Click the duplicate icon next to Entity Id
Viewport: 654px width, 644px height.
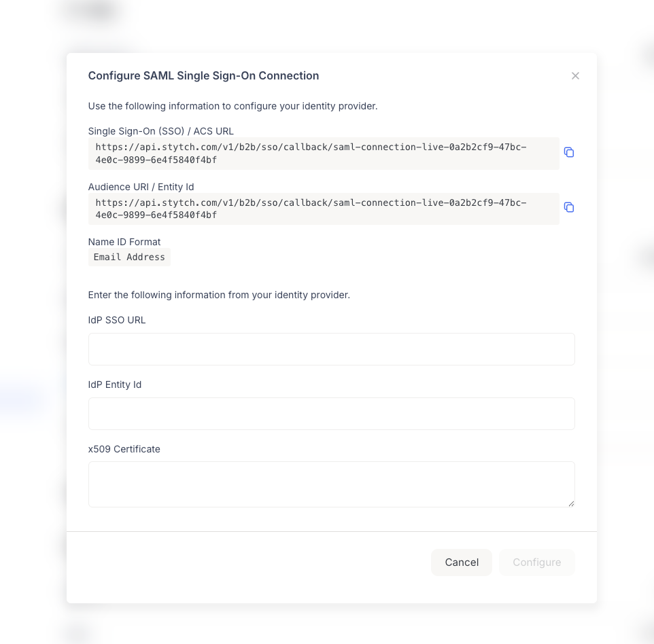[x=569, y=207]
